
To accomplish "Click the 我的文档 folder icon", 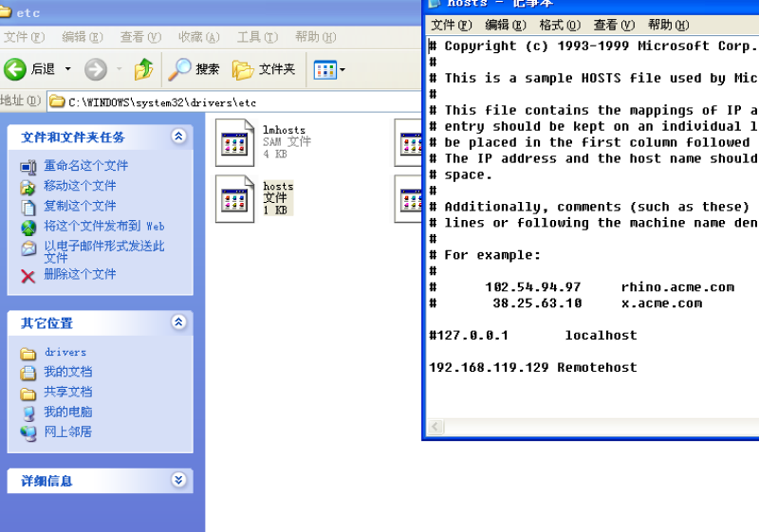I will pos(28,374).
